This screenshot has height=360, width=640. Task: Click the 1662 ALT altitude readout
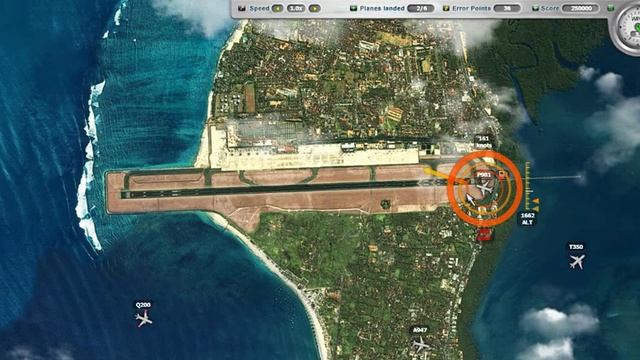pos(527,219)
